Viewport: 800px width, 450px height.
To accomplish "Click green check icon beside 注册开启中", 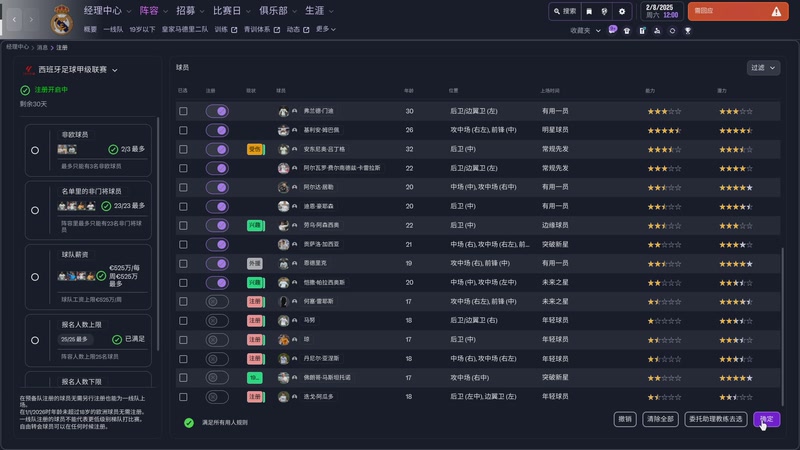I will coord(25,90).
